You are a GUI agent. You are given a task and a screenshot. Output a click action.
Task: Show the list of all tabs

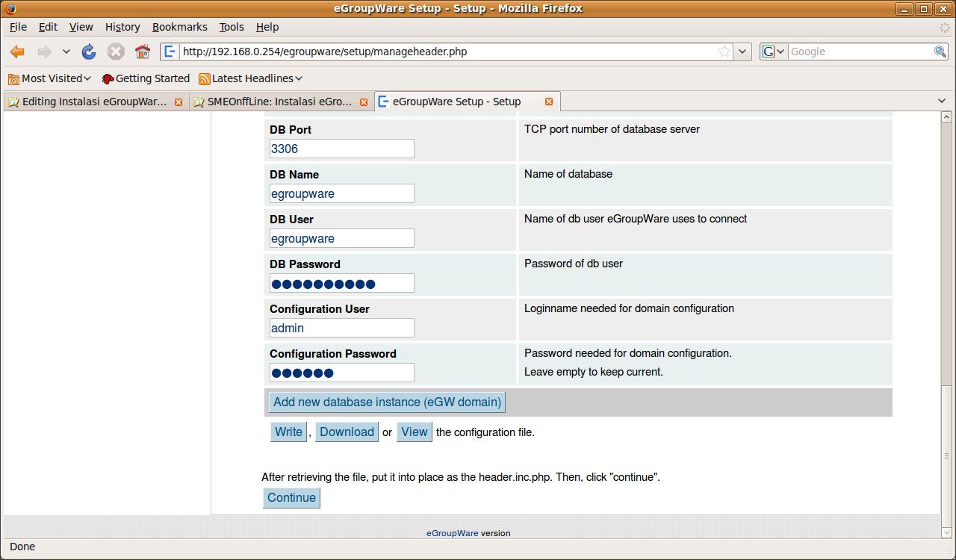point(941,101)
